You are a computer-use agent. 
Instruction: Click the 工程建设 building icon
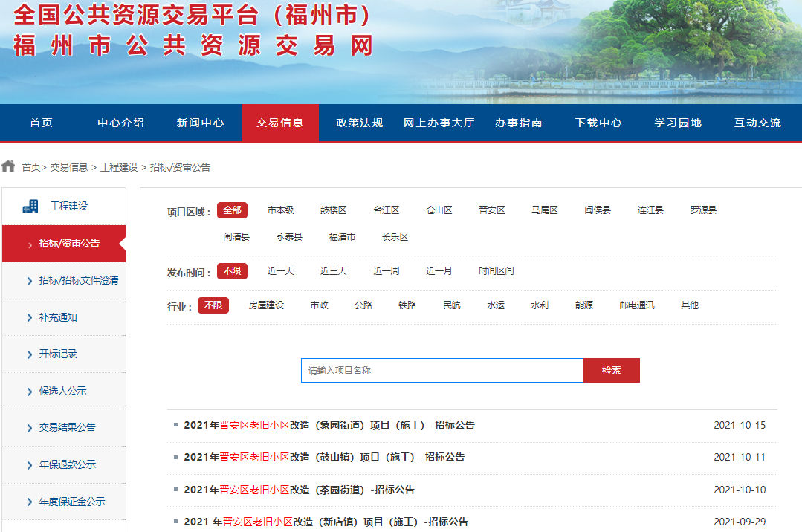pos(30,206)
